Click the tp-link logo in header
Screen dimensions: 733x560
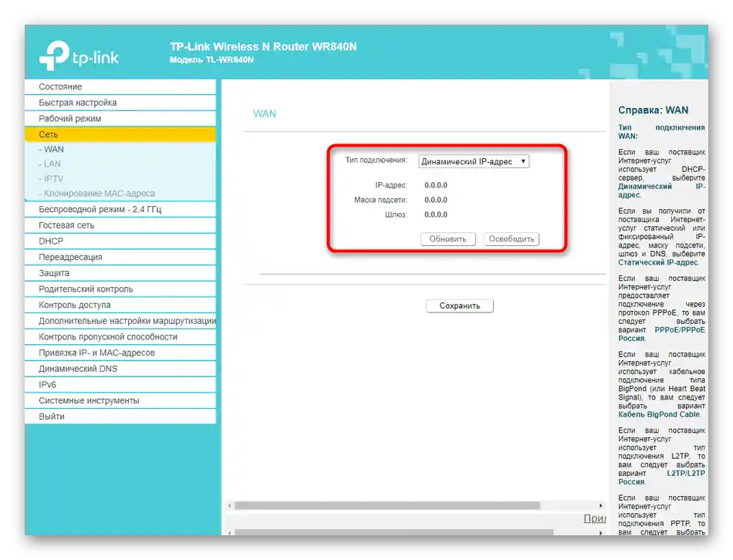pyautogui.click(x=79, y=56)
